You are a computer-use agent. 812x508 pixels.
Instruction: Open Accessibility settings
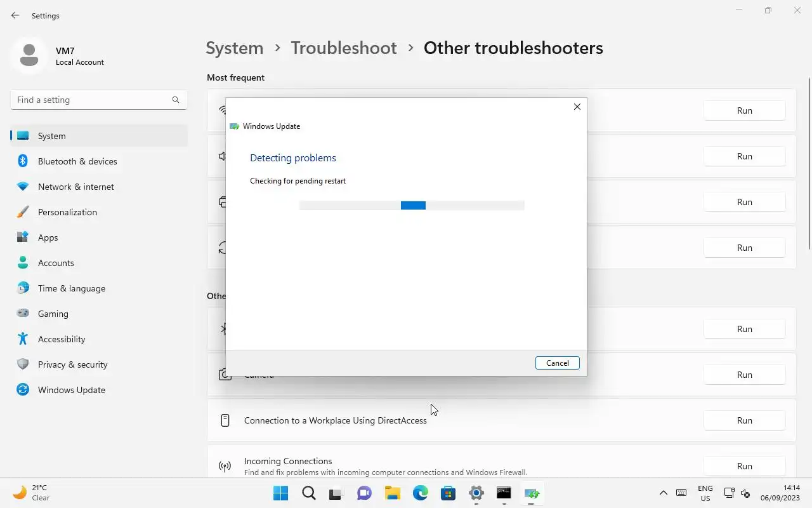[99, 339]
